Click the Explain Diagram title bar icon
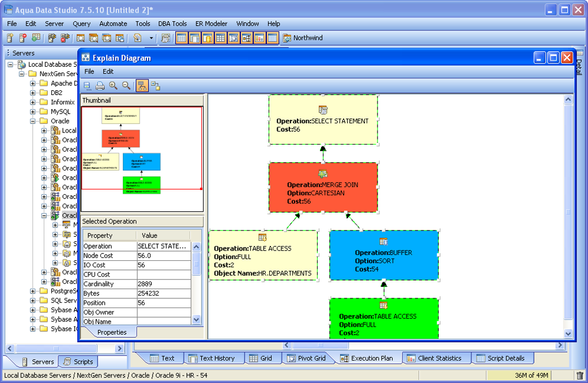The image size is (588, 383). [x=86, y=58]
